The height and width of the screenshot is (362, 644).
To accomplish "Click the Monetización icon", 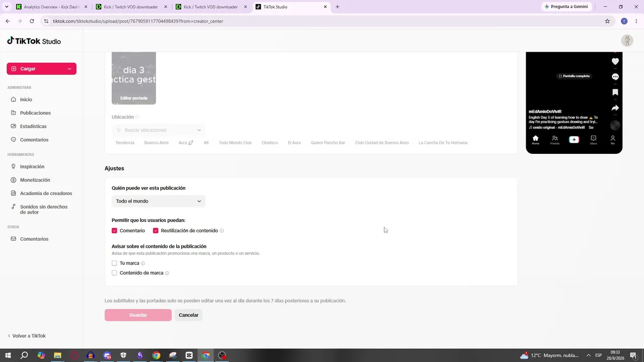I will click(14, 180).
